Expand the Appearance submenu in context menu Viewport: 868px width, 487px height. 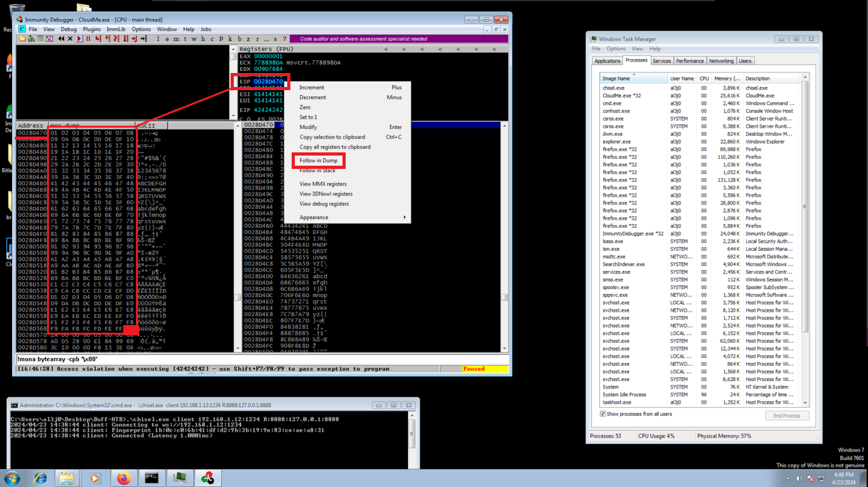[x=353, y=217]
